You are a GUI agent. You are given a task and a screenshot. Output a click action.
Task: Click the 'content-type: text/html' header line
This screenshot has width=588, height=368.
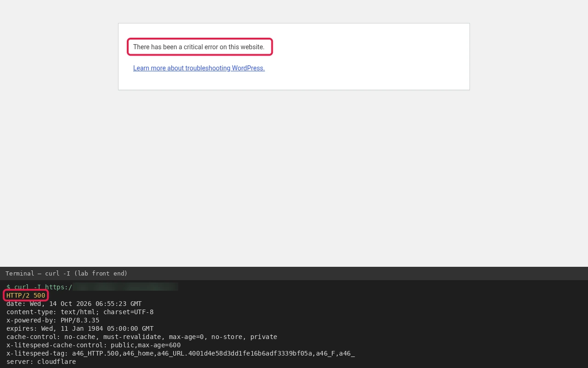80,312
